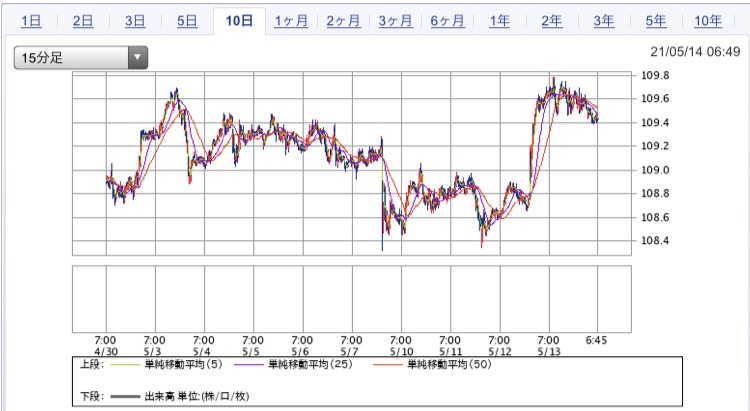This screenshot has width=750, height=411.
Task: Click the 5/13 date axis label
Action: (x=549, y=352)
